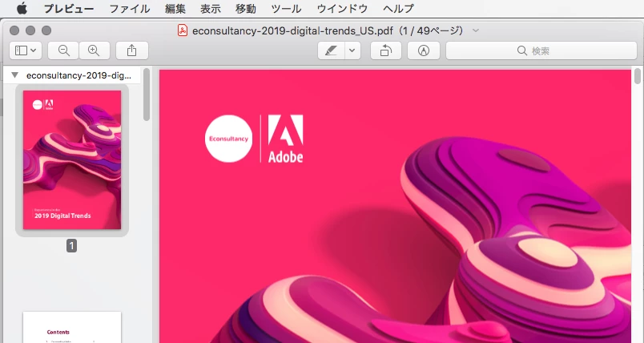Open the Apple menu

(22, 8)
